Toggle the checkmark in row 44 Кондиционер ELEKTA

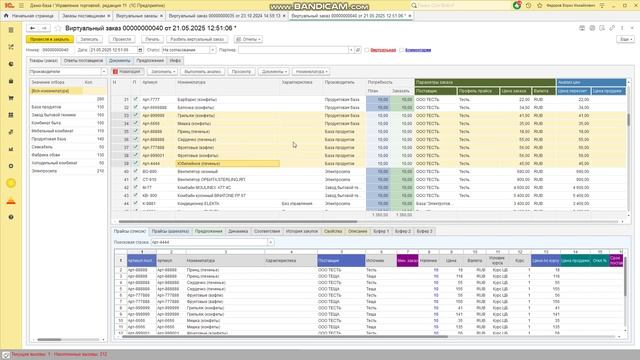tap(135, 203)
